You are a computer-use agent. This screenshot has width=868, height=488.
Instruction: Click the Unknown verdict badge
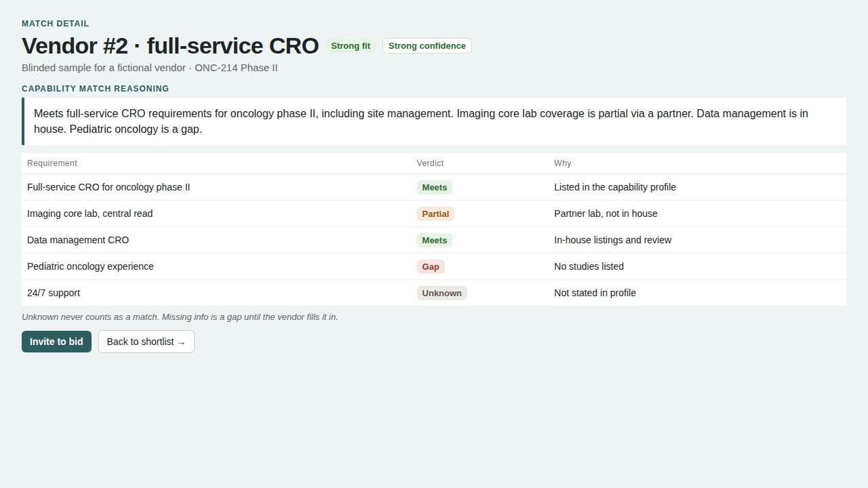[x=442, y=293]
